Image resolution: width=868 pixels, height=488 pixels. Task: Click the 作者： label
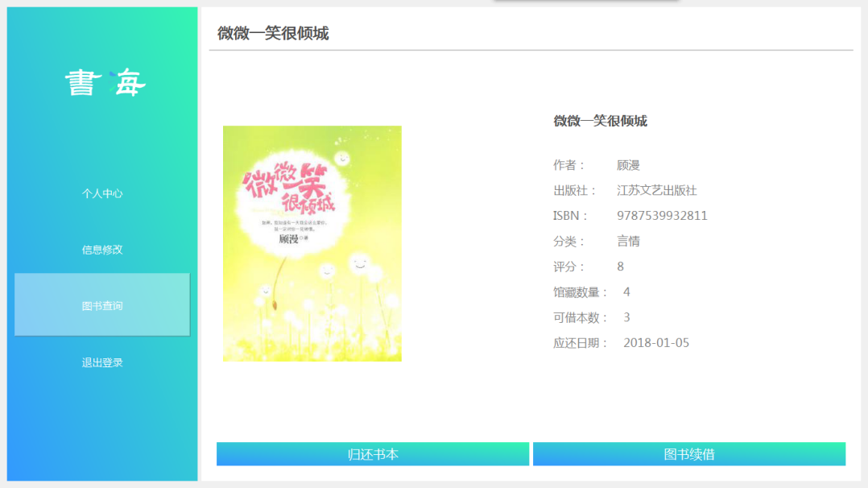tap(569, 165)
